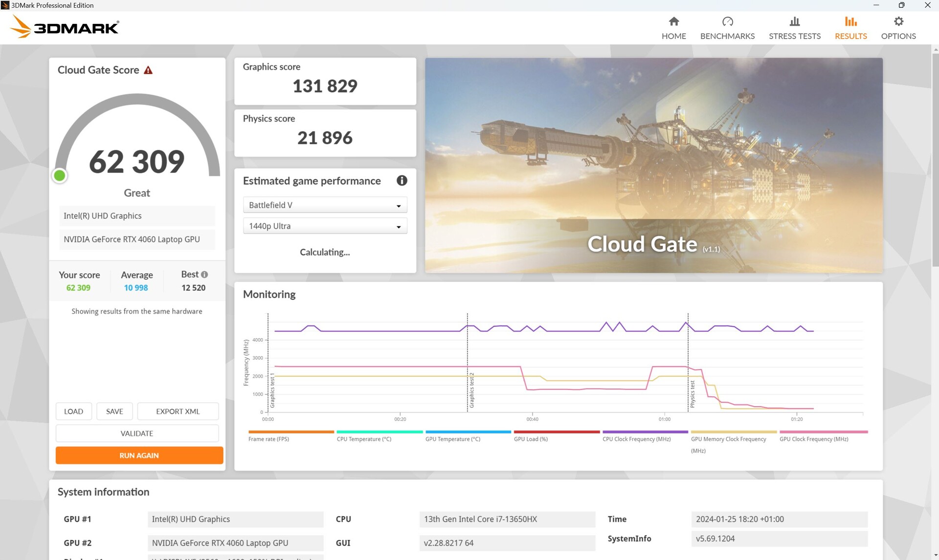Click the Results bar chart icon

(x=850, y=22)
